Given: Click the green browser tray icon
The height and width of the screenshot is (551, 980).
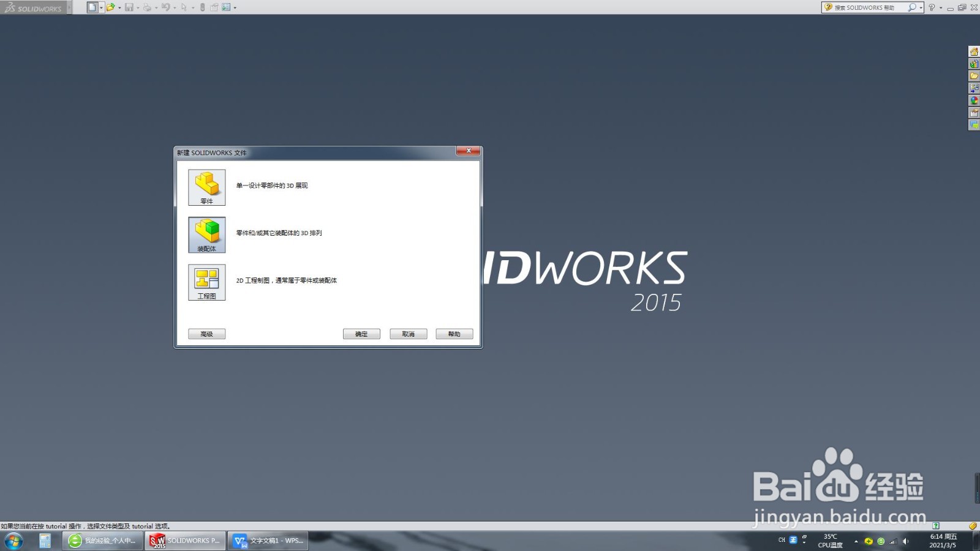Looking at the screenshot, I should click(881, 541).
